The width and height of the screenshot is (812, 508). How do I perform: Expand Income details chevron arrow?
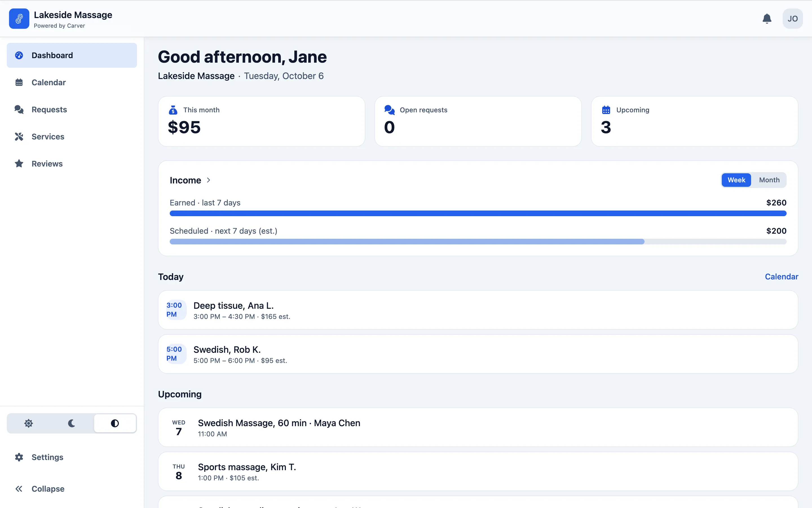coord(208,180)
